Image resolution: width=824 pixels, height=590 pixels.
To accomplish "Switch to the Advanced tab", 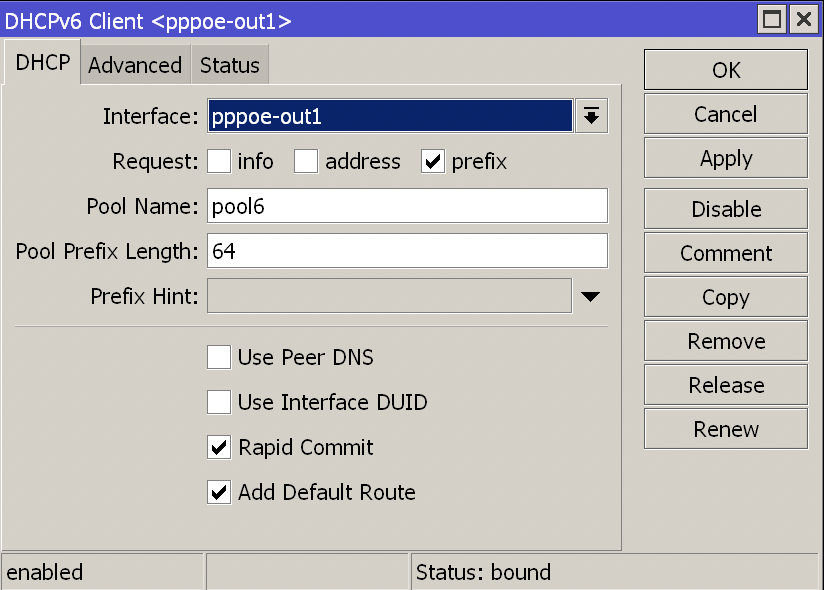I will point(134,64).
